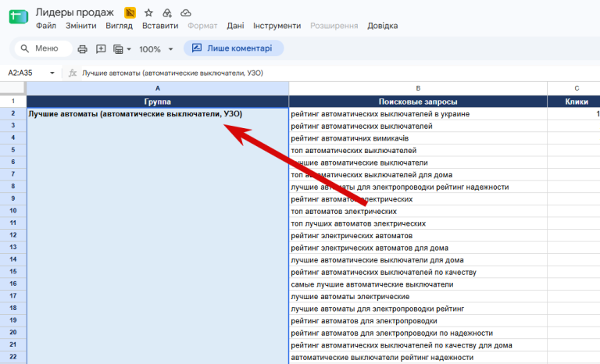600x364 pixels.
Task: Click cell рейтинг электрических автоматов для дома
Action: [418, 248]
